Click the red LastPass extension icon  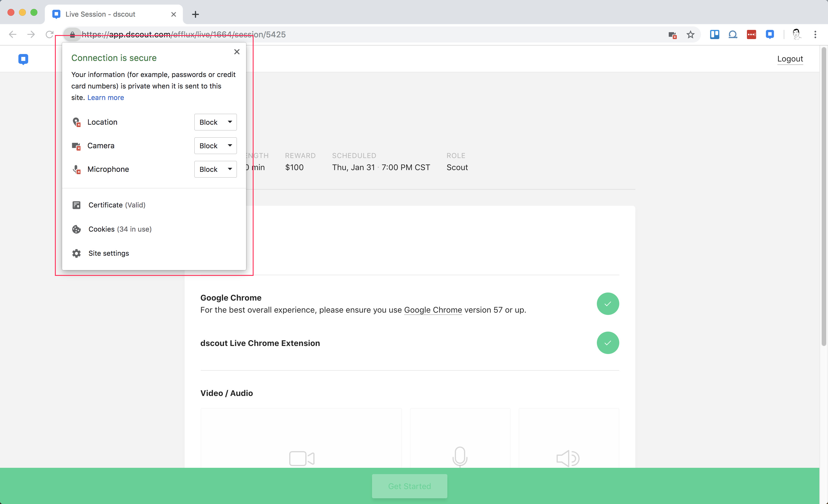click(x=751, y=34)
